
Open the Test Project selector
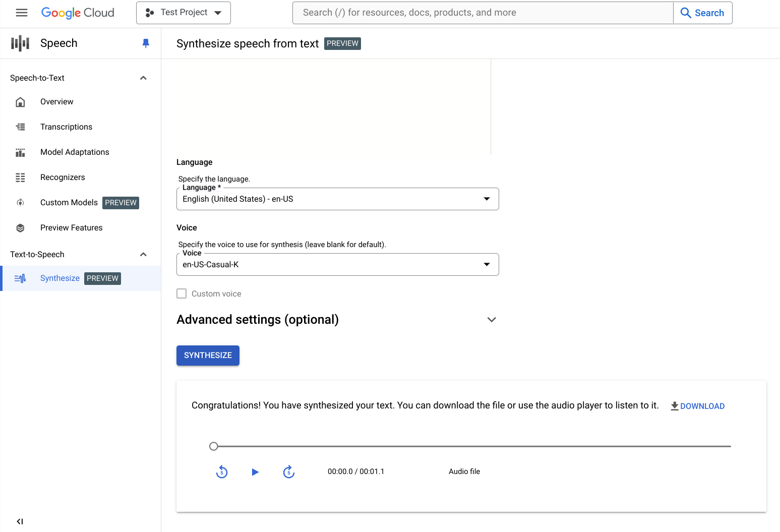(x=184, y=13)
